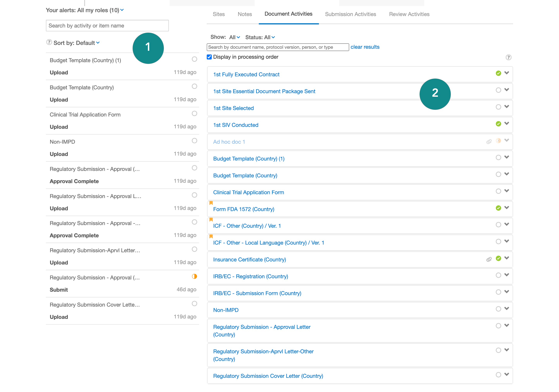559x392 pixels.
Task: Click the orange bookmark flag on Form FDA 1572
Action: 211,203
